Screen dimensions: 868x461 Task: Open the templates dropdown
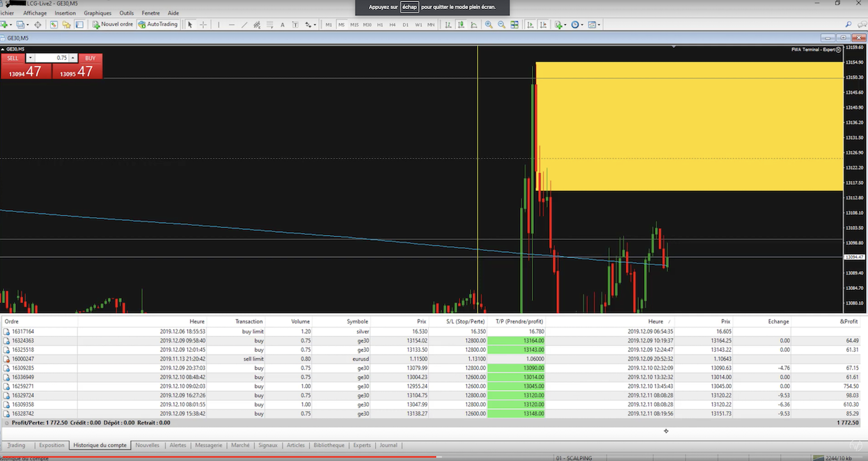click(594, 24)
